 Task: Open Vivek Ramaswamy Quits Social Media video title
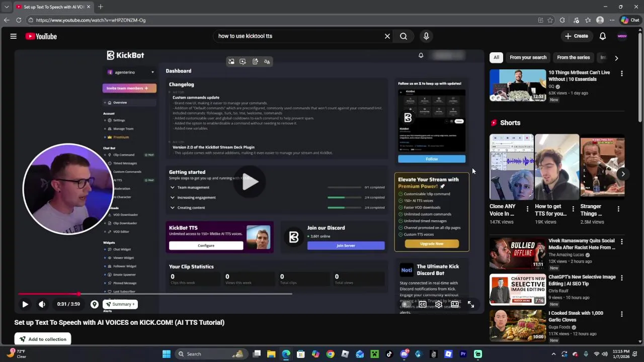click(x=582, y=244)
